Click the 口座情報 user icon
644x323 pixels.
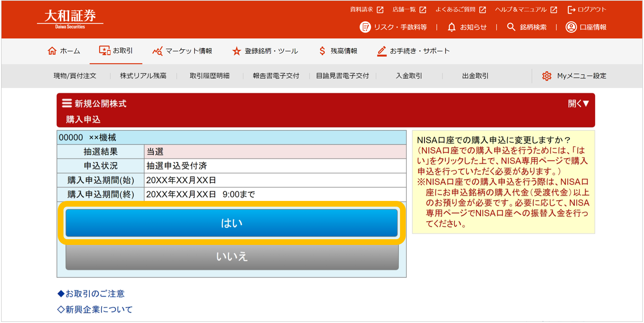click(571, 27)
